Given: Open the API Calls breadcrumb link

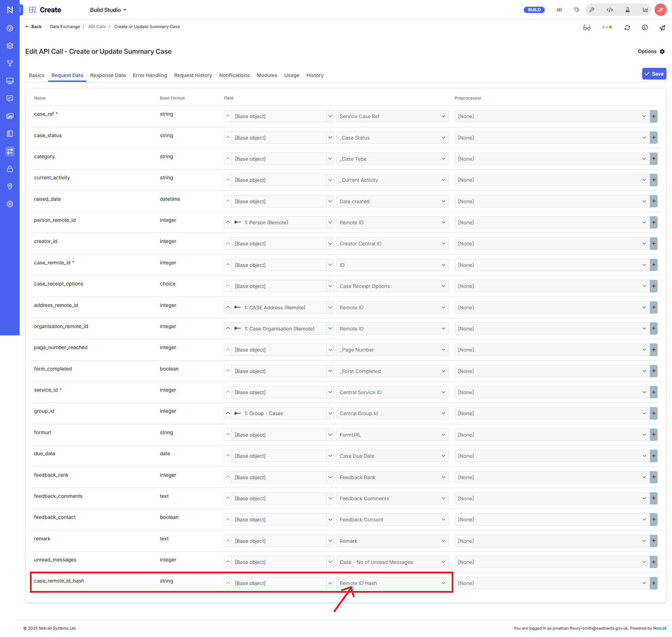Looking at the screenshot, I should (x=97, y=27).
